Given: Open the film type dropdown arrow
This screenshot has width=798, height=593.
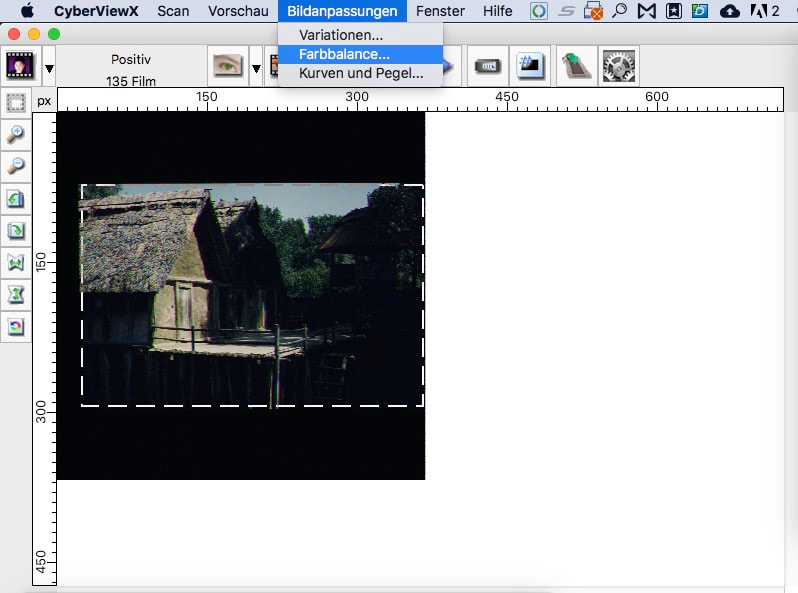Looking at the screenshot, I should point(49,68).
